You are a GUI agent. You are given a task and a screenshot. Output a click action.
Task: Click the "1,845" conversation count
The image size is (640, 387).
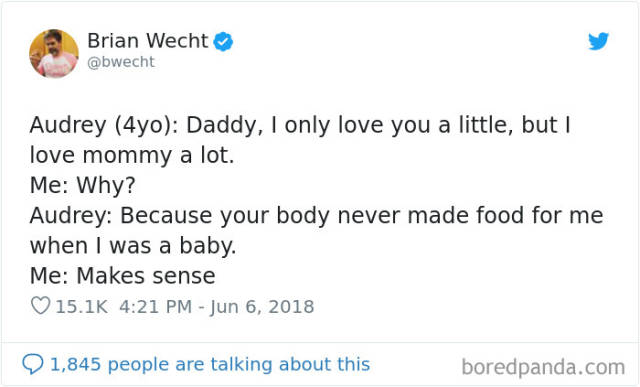[x=75, y=364]
